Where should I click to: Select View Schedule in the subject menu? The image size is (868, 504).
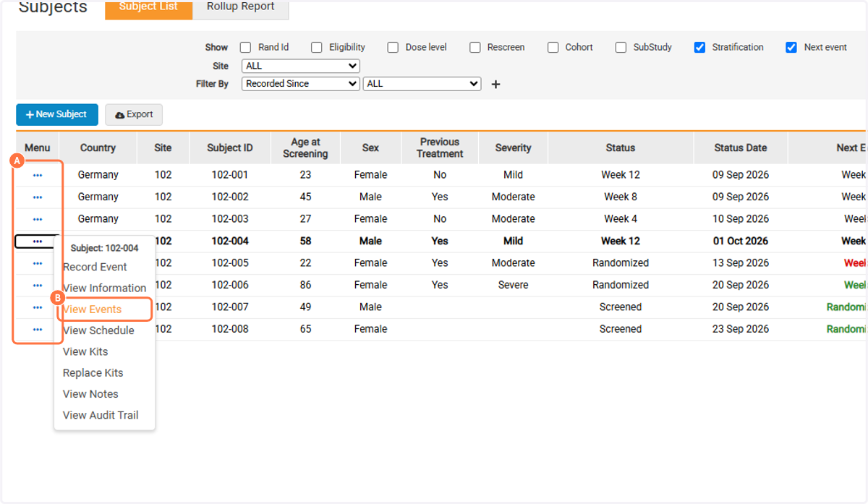pos(98,330)
